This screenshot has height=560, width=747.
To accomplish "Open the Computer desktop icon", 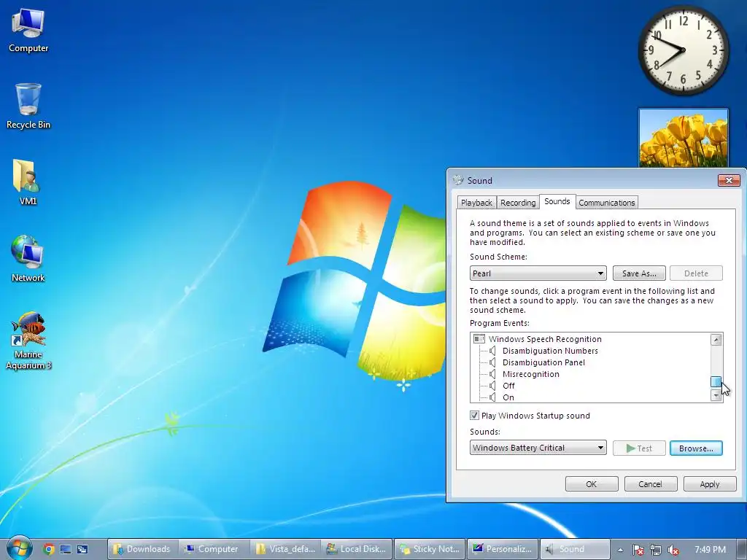I will 28,29.
